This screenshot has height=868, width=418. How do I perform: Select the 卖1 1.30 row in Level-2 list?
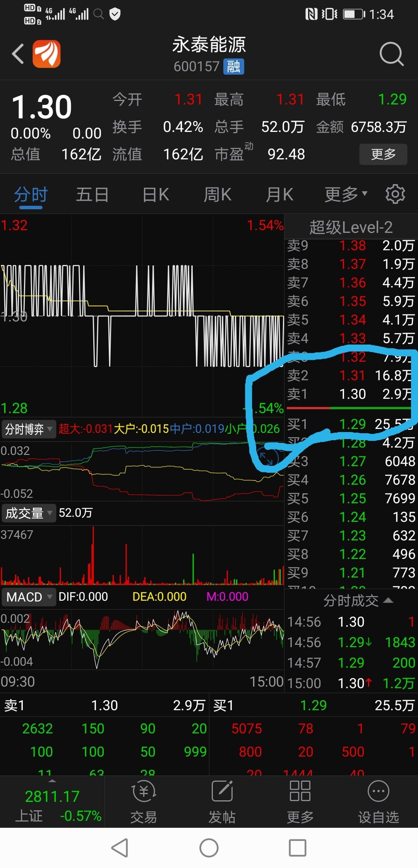[x=351, y=394]
